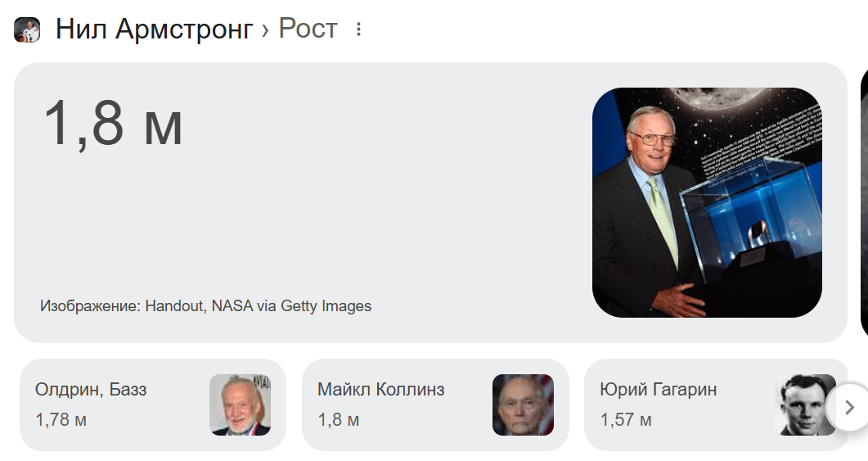Click the breadcrumb separator chevron before Рост
Screen dimensions: 868x461
point(265,31)
